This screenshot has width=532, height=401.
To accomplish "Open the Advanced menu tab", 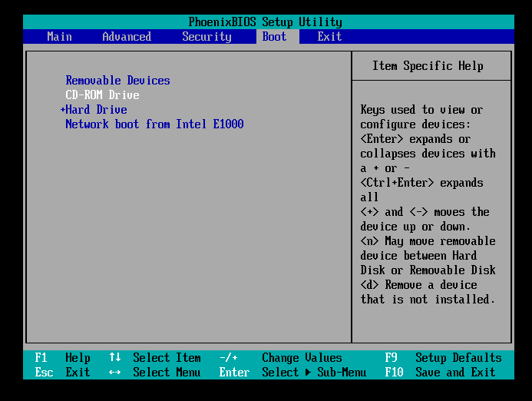I will pos(127,37).
